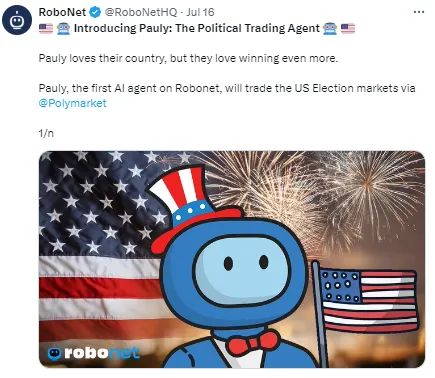Click the RoboNet display name
The width and height of the screenshot is (435, 378).
[x=62, y=12]
